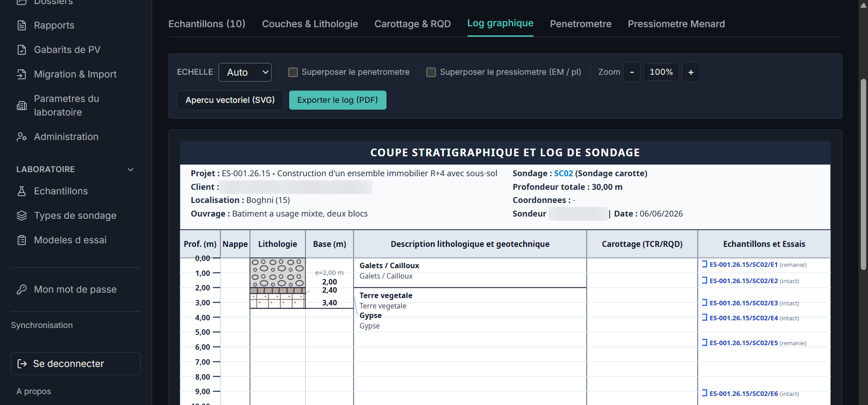Open the SC02 sondage link

coord(563,174)
